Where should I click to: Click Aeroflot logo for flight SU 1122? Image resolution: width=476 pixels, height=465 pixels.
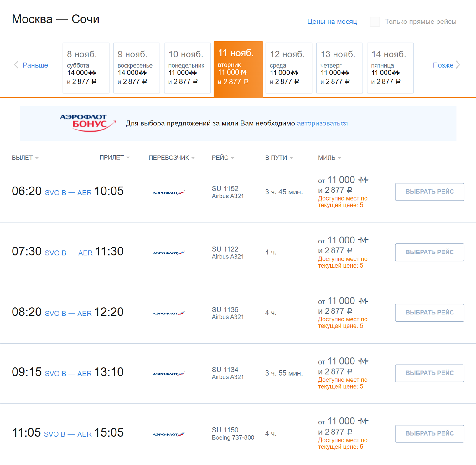(169, 253)
